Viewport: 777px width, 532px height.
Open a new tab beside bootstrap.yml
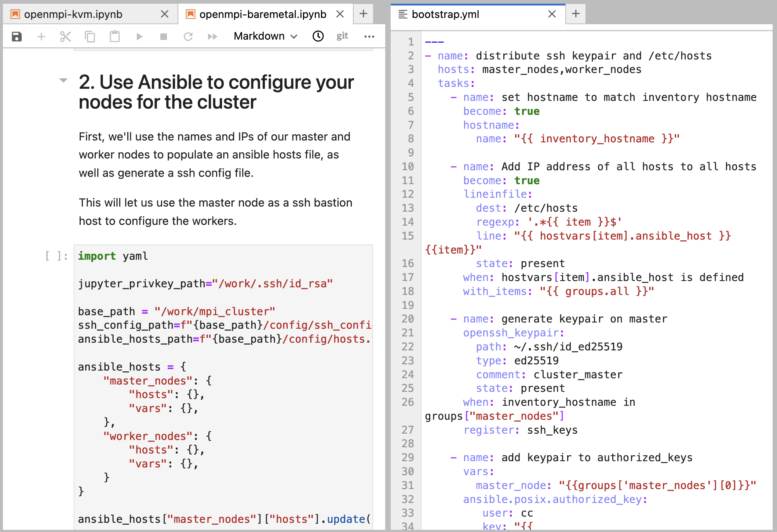point(576,14)
